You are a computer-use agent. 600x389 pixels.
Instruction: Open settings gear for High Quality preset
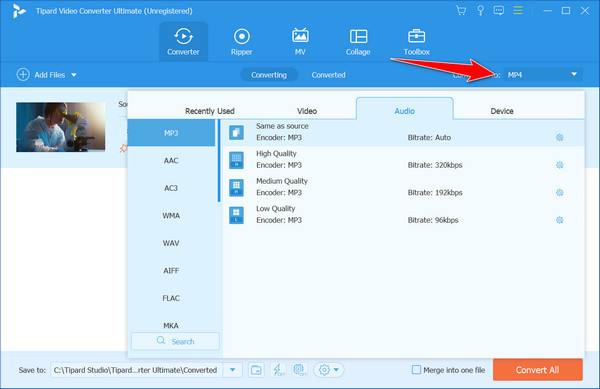click(559, 165)
